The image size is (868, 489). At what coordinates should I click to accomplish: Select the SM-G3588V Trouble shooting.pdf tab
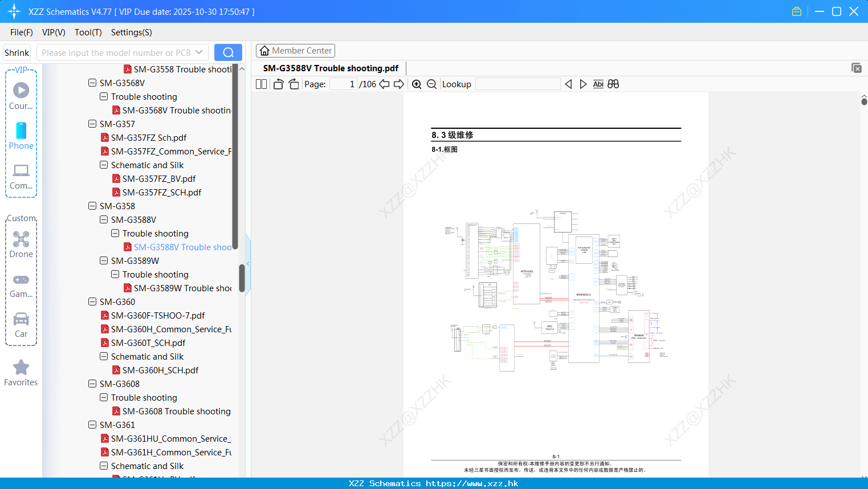click(x=331, y=68)
